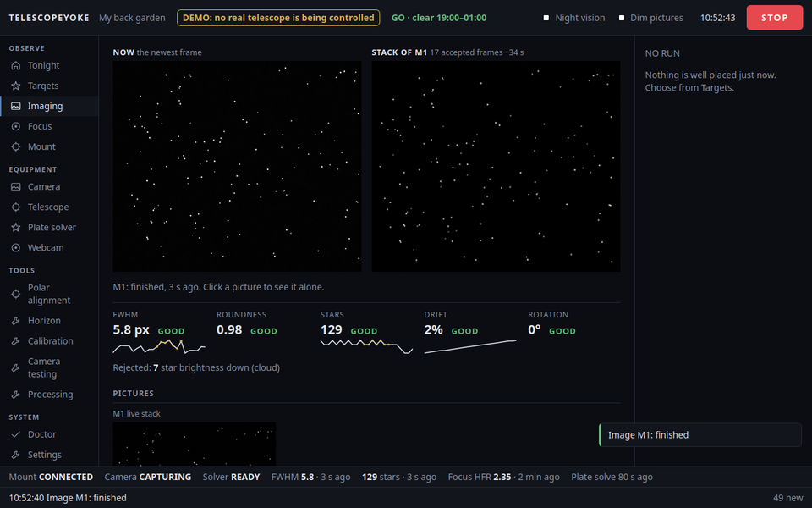This screenshot has width=812, height=508.
Task: Select the Plate solver star icon
Action: pyautogui.click(x=16, y=227)
